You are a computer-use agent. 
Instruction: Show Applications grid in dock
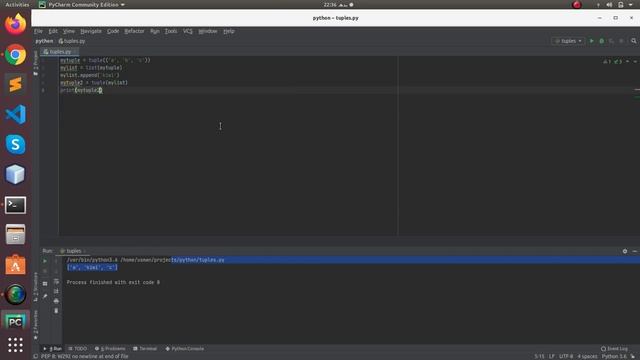click(x=16, y=345)
